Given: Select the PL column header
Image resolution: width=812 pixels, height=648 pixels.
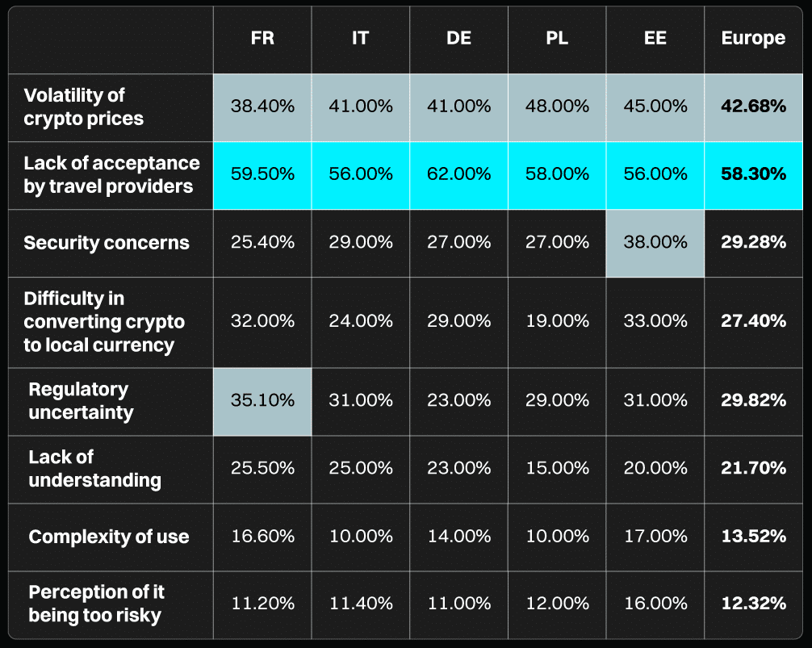Looking at the screenshot, I should 556,39.
